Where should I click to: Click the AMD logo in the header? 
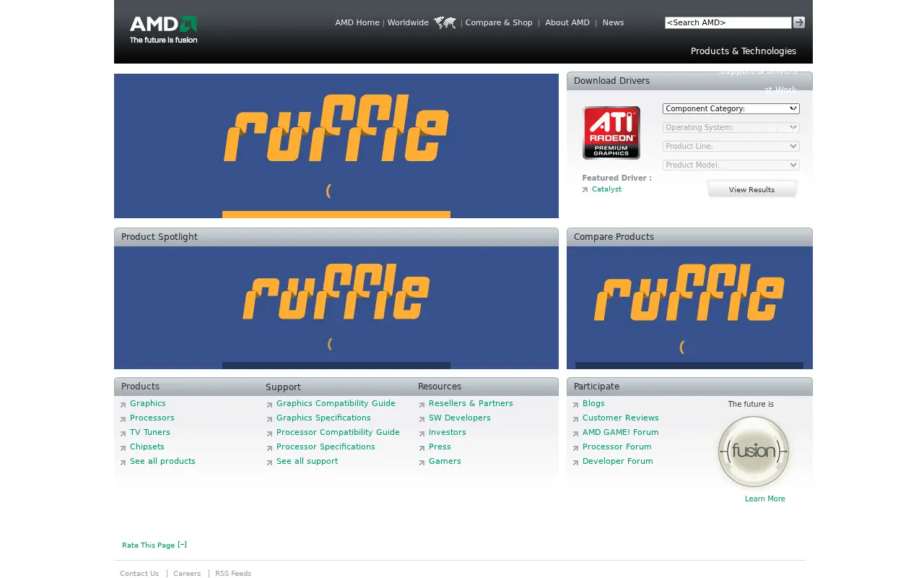(163, 30)
